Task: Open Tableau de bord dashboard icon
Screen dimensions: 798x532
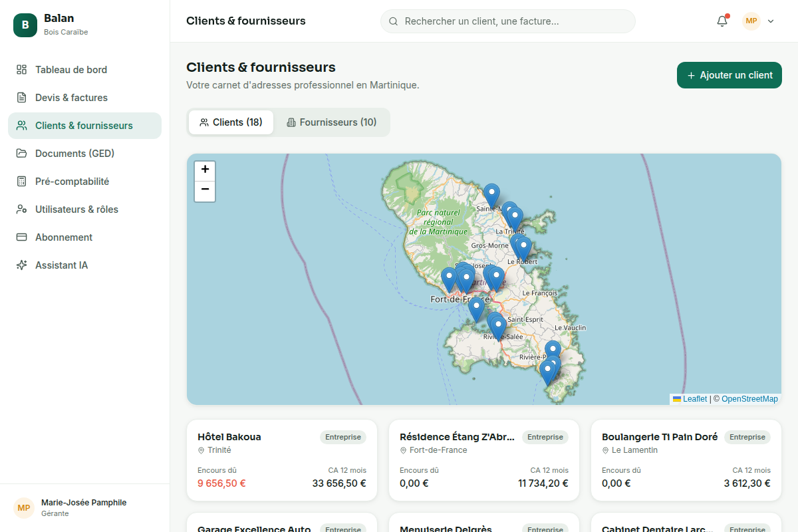Action: (x=22, y=70)
